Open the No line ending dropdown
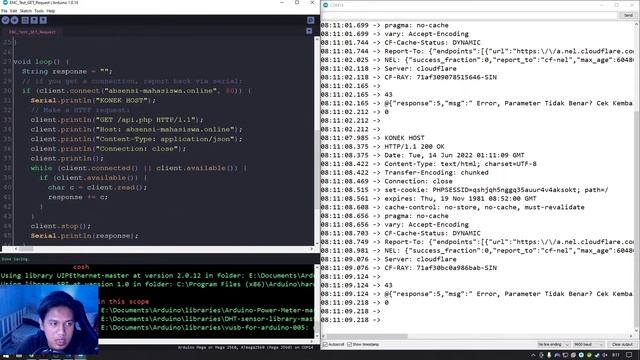Viewport: 640px width, 360px height. click(553, 344)
